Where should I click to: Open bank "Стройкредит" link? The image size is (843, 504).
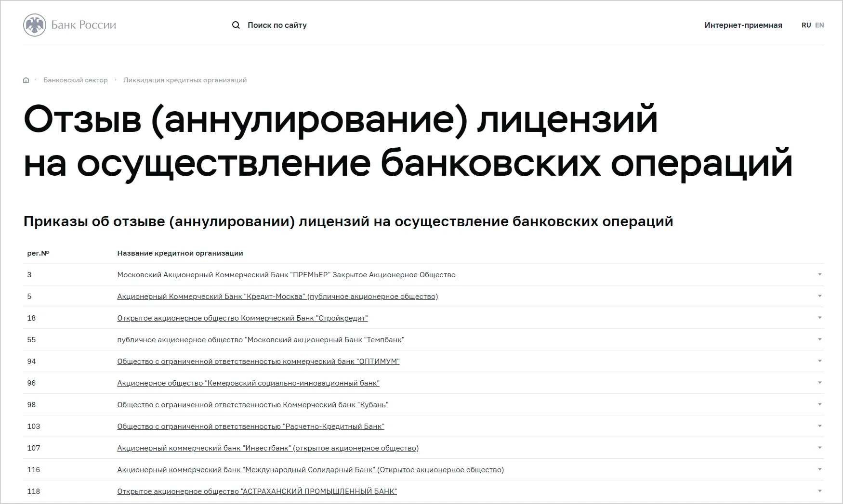242,318
